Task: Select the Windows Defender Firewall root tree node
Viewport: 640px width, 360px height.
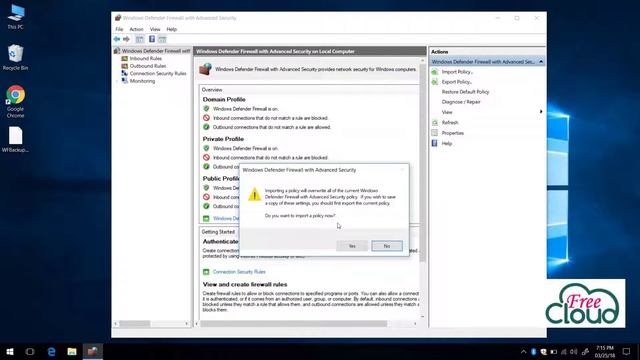Action: [x=152, y=51]
